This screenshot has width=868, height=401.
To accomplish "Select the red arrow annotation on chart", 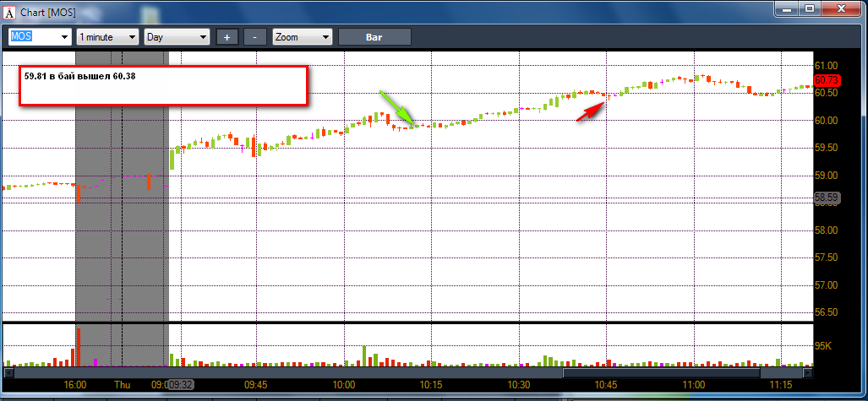I will [590, 111].
